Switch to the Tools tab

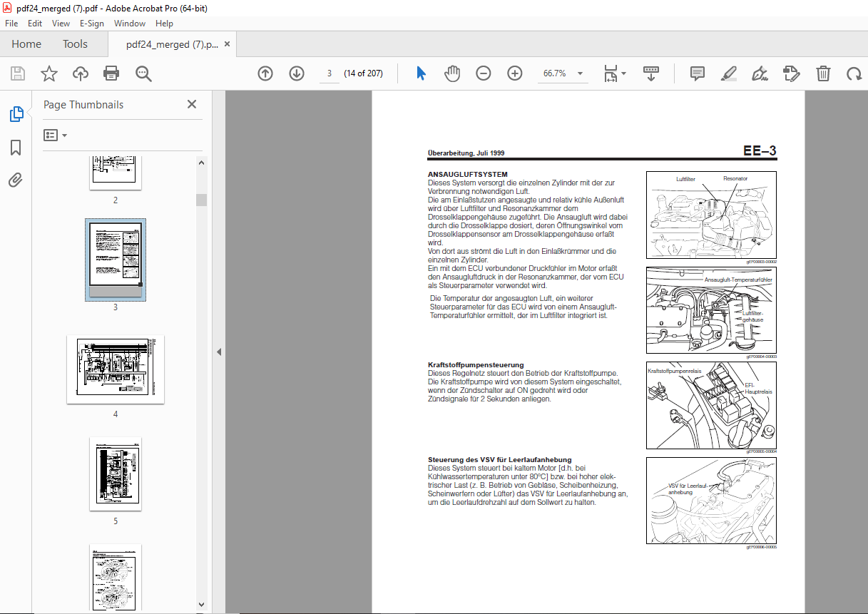coord(75,44)
